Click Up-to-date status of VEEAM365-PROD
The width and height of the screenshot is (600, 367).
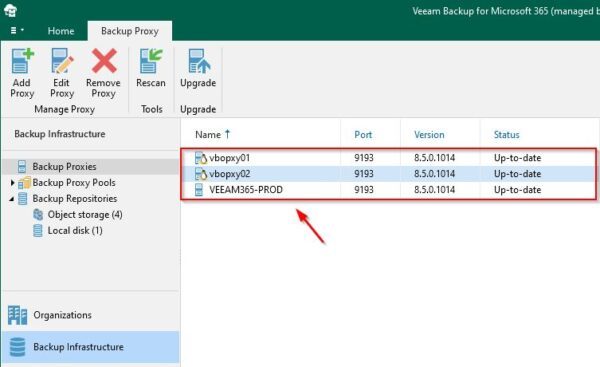point(517,190)
